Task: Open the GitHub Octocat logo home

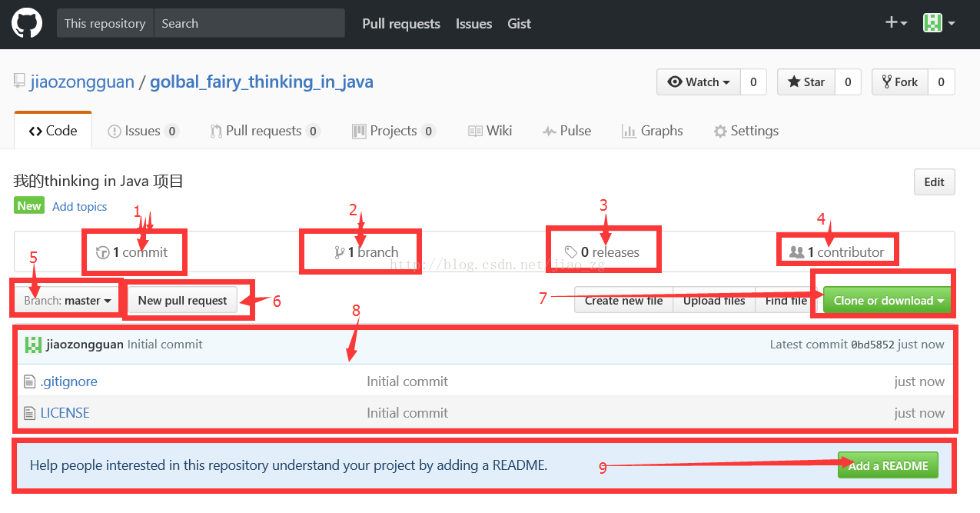Action: pos(26,24)
